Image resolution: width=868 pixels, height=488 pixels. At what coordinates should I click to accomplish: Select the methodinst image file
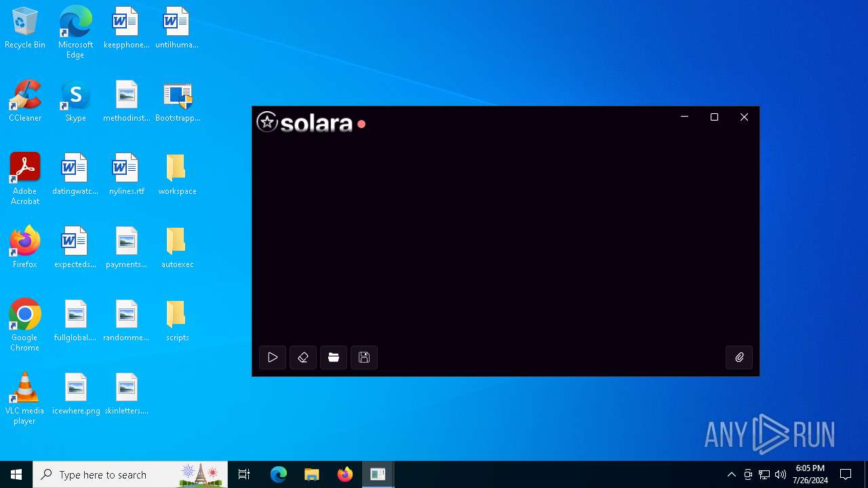(126, 102)
